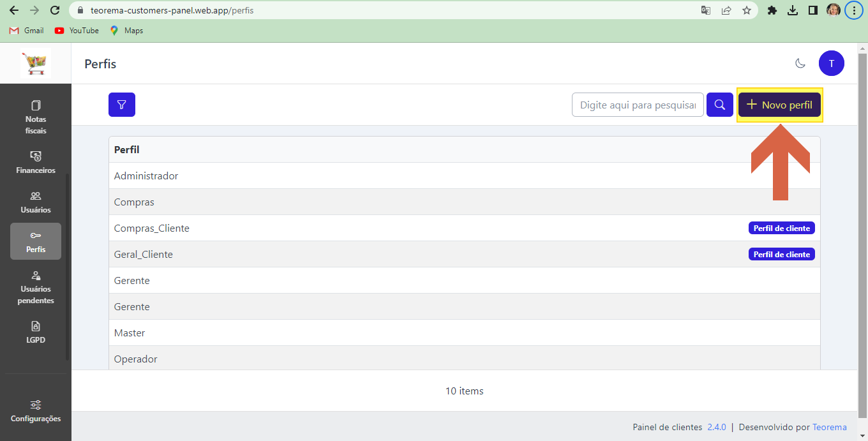Click the shopping cart logo
Viewport: 868px width, 441px height.
[36, 63]
